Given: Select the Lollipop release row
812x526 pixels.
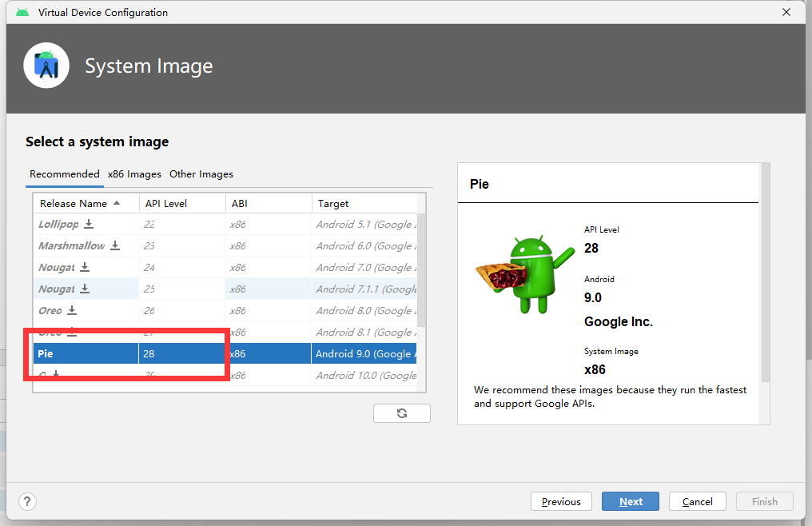Looking at the screenshot, I should [225, 224].
